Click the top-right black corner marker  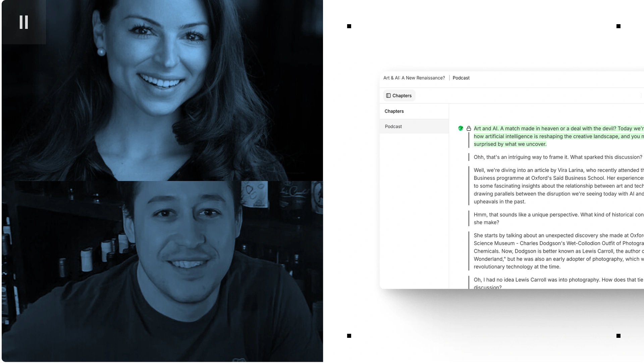[619, 26]
